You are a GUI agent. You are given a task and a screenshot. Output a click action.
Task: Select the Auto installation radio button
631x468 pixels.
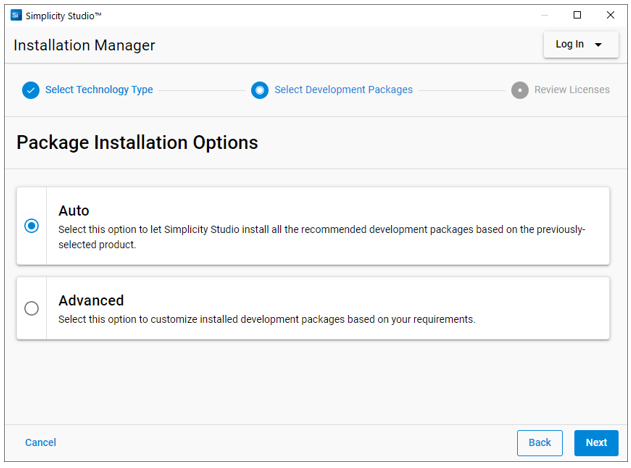(32, 226)
